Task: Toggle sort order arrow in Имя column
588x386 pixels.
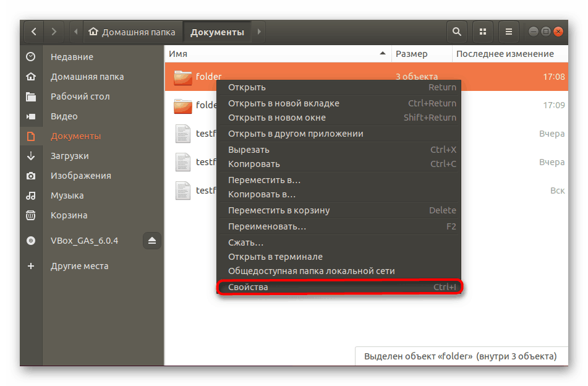Action: pyautogui.click(x=383, y=53)
